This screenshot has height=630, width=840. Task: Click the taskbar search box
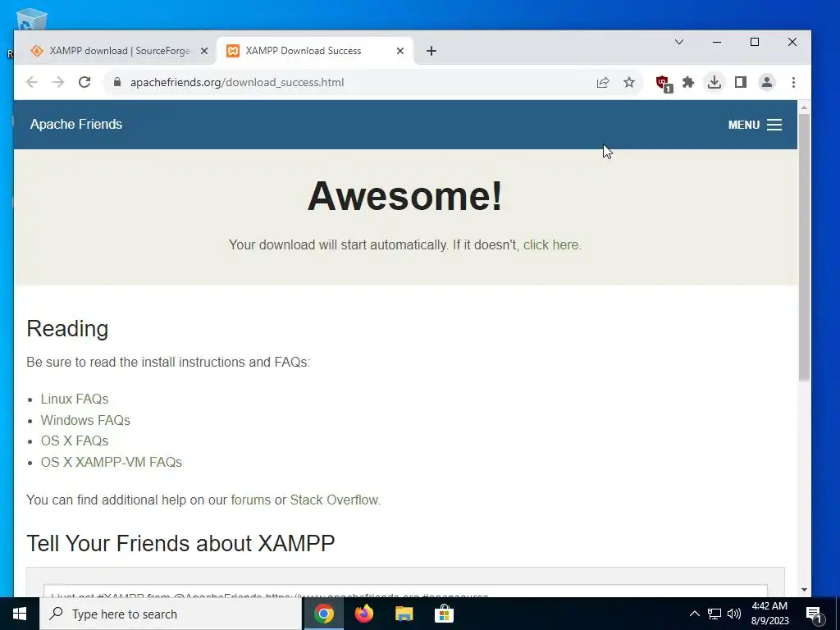[x=171, y=614]
